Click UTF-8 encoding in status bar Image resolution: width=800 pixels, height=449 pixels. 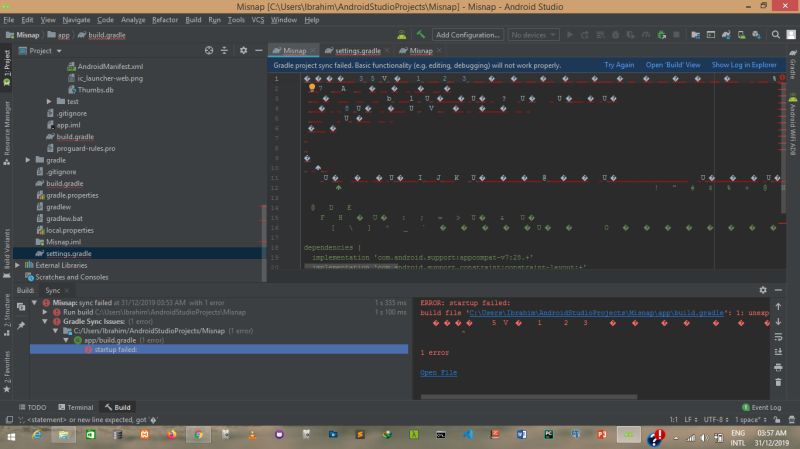pos(716,419)
